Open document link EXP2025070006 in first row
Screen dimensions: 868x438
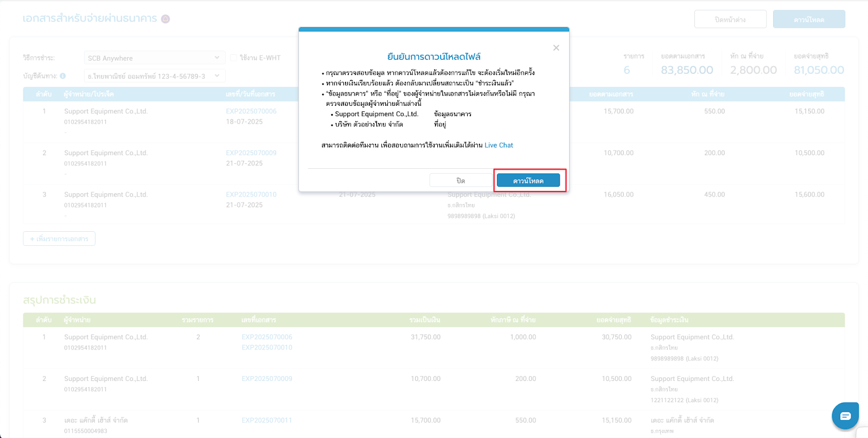pos(251,111)
